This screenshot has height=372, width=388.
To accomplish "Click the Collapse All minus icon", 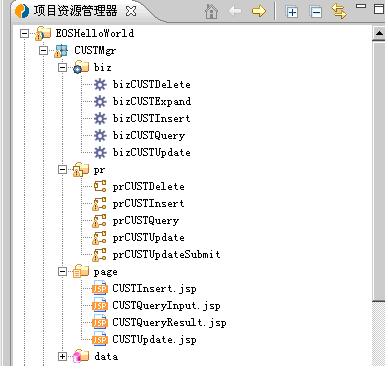I will click(x=316, y=12).
